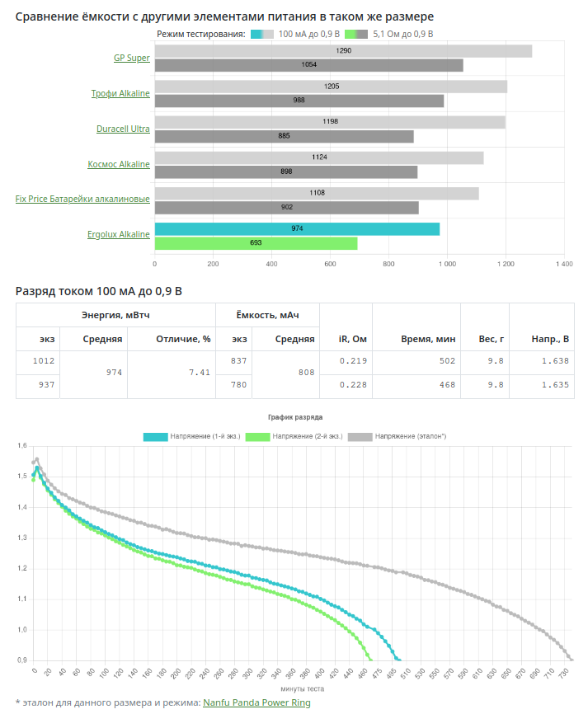Click the teal Ergolux bar showing 974

click(297, 228)
